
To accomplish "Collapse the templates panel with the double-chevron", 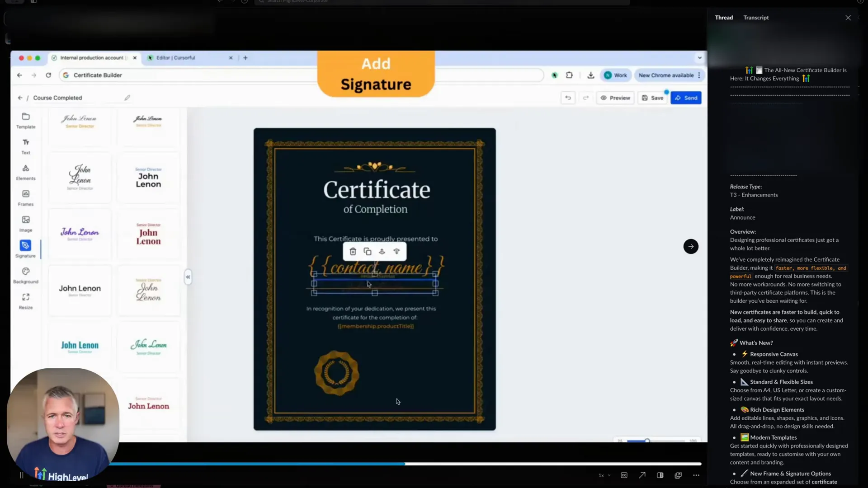I will coord(188,277).
